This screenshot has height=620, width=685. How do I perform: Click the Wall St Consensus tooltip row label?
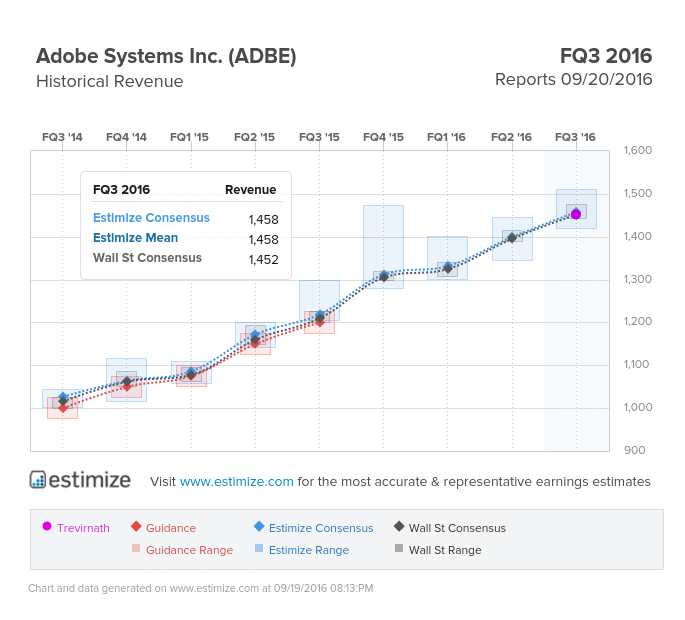[x=147, y=258]
